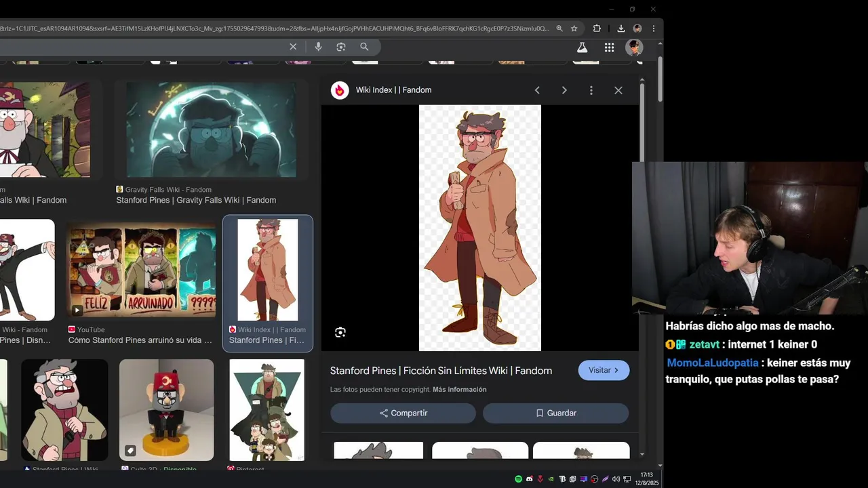The height and width of the screenshot is (488, 868).
Task: Clear the Google search box with the X
Action: pyautogui.click(x=293, y=47)
